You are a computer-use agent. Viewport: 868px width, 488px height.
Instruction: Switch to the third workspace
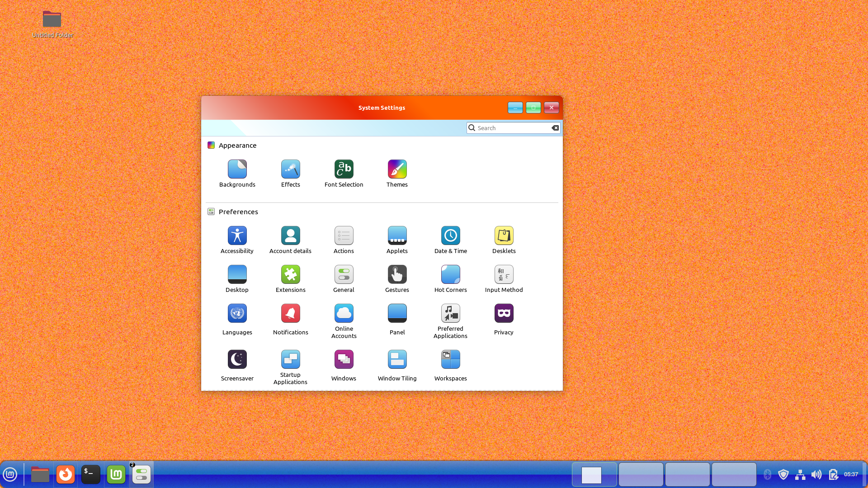688,474
